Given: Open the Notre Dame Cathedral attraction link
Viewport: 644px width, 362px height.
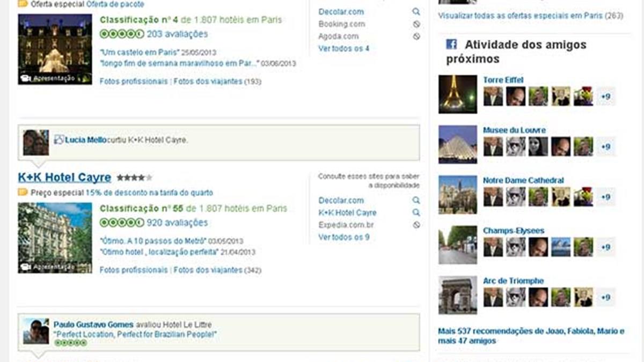Looking at the screenshot, I should pyautogui.click(x=523, y=181).
